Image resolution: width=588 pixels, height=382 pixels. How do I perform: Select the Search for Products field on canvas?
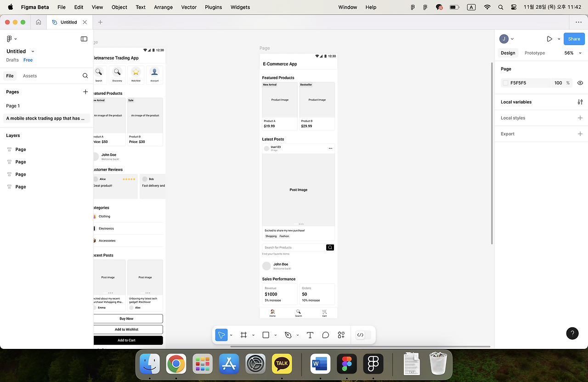(294, 247)
